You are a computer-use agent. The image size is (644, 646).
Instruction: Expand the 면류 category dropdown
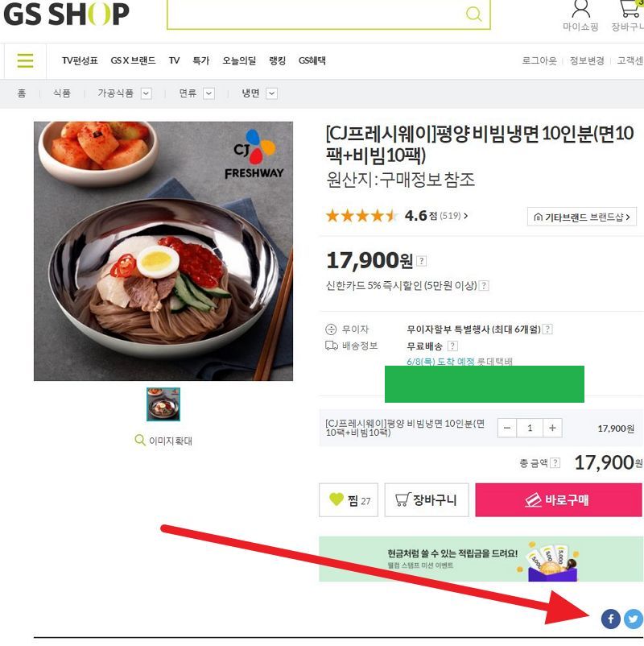pos(208,93)
